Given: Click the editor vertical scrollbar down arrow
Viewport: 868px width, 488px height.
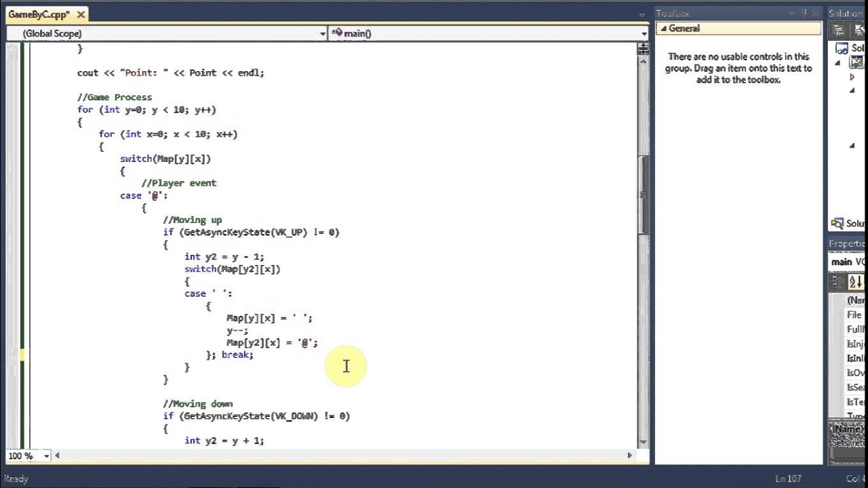Looking at the screenshot, I should click(x=643, y=442).
